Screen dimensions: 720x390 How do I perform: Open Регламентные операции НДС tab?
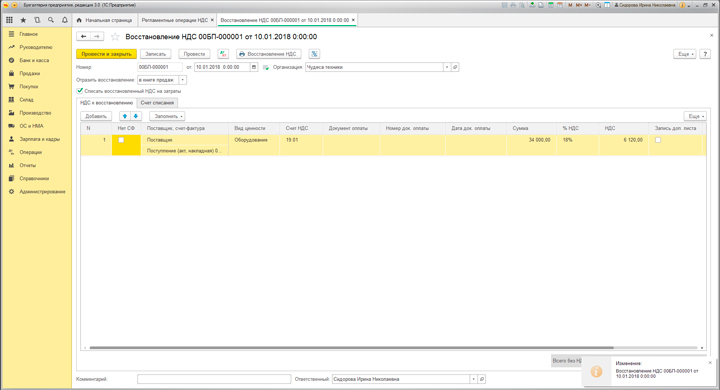pyautogui.click(x=175, y=20)
